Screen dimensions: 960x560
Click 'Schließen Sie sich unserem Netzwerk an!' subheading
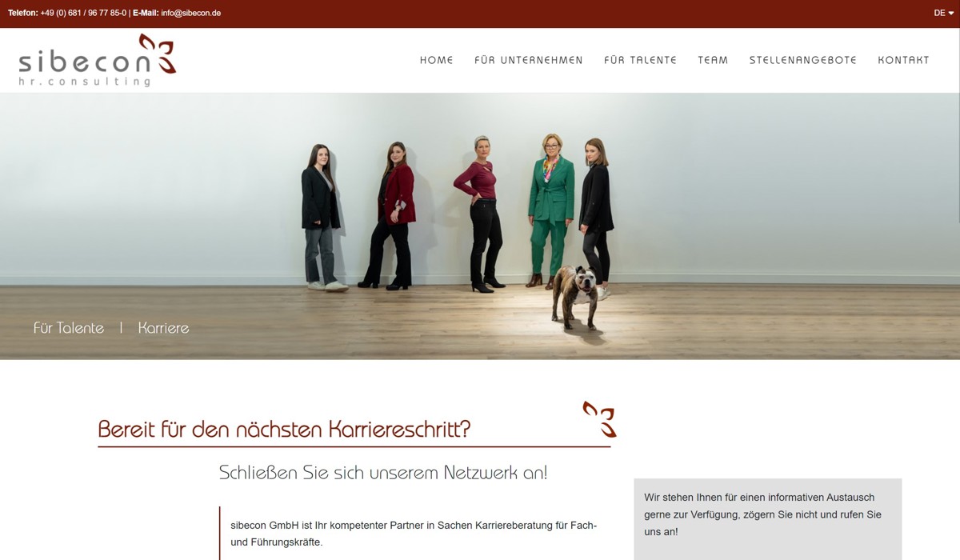click(x=383, y=473)
